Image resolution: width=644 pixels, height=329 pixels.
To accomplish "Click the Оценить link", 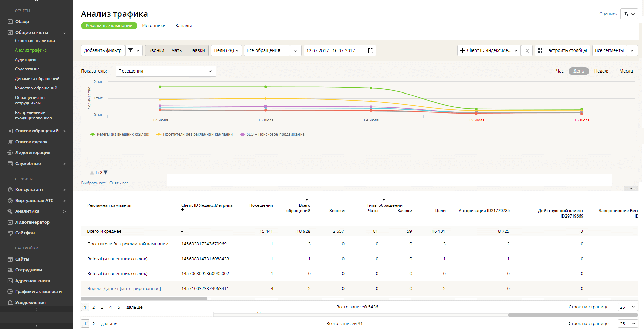I will (608, 14).
